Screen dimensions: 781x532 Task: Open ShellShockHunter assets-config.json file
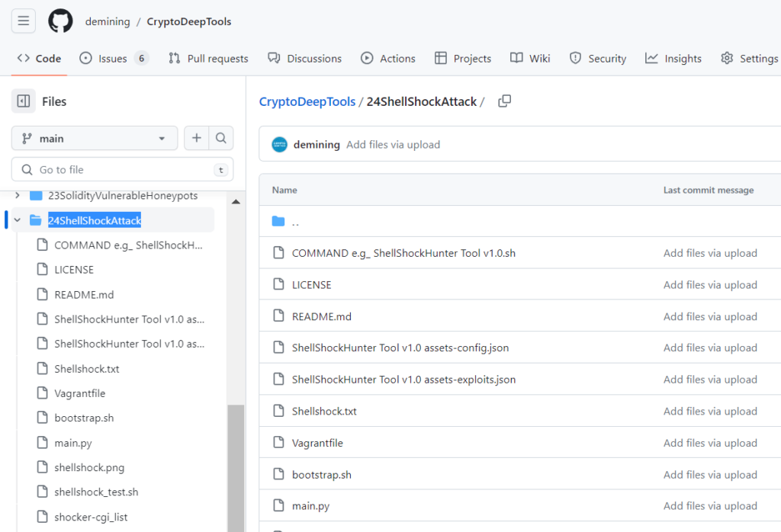tap(400, 348)
